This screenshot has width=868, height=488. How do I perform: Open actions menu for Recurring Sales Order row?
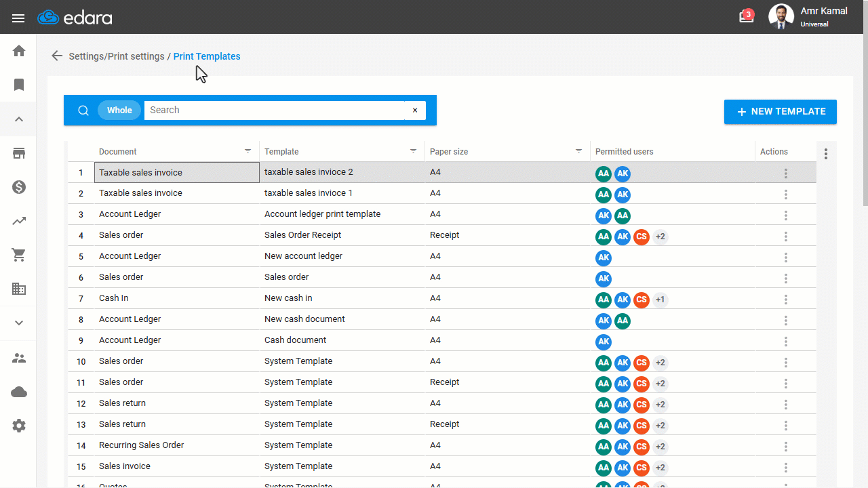coord(786,447)
